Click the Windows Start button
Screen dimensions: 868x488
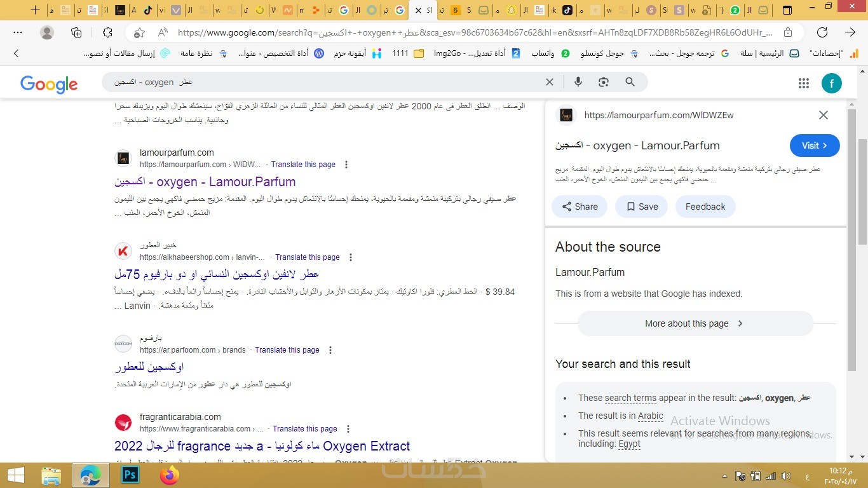click(x=15, y=475)
